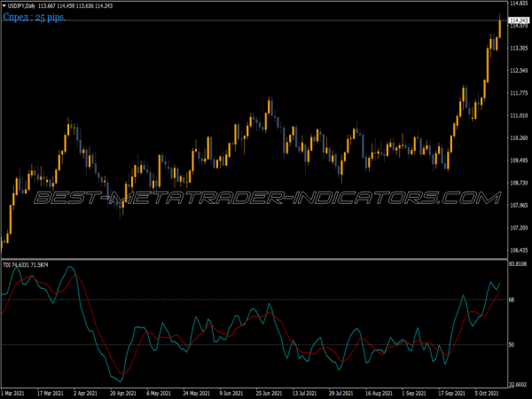Click the TDI indicator label with values
The image size is (532, 399).
pos(25,264)
